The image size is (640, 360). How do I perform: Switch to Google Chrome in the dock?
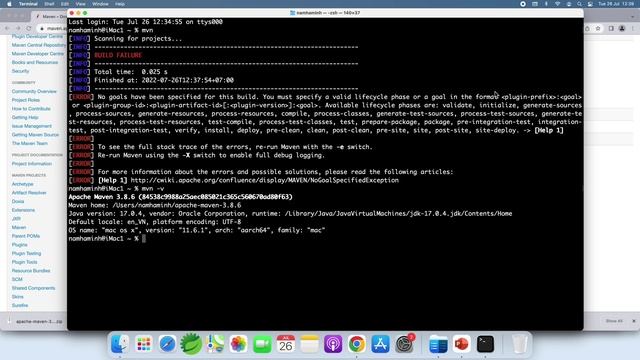point(357,344)
